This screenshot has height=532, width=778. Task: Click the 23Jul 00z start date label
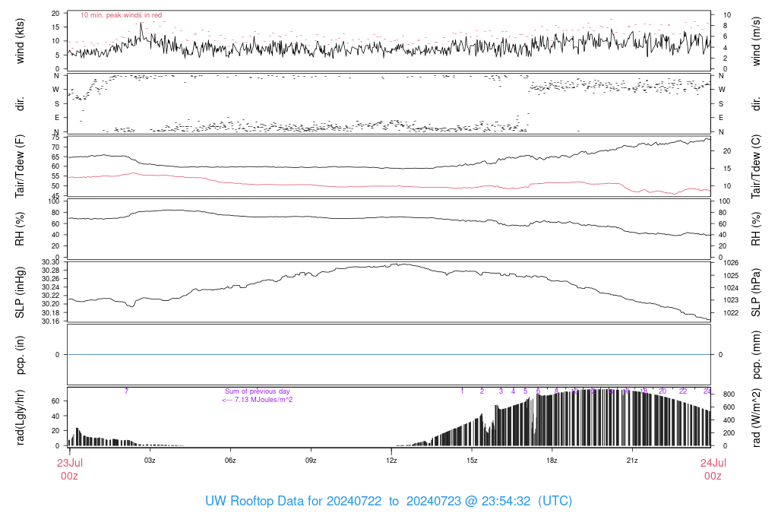[69, 468]
